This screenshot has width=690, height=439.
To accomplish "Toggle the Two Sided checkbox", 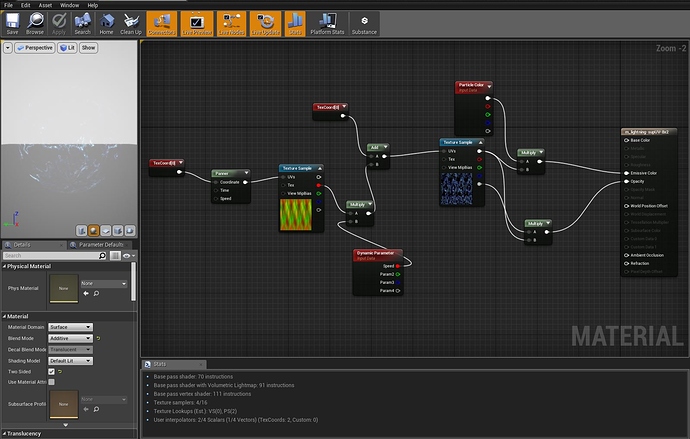I will (x=51, y=372).
